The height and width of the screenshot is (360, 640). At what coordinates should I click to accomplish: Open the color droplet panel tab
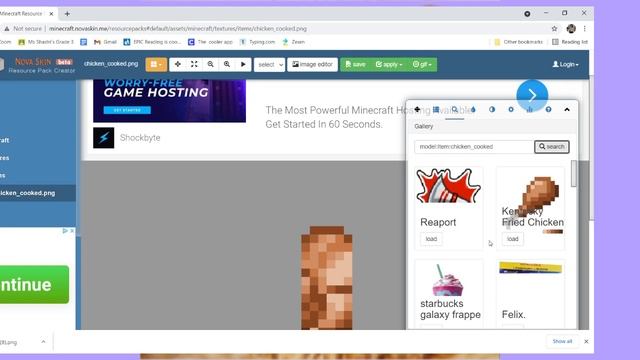[x=473, y=109]
